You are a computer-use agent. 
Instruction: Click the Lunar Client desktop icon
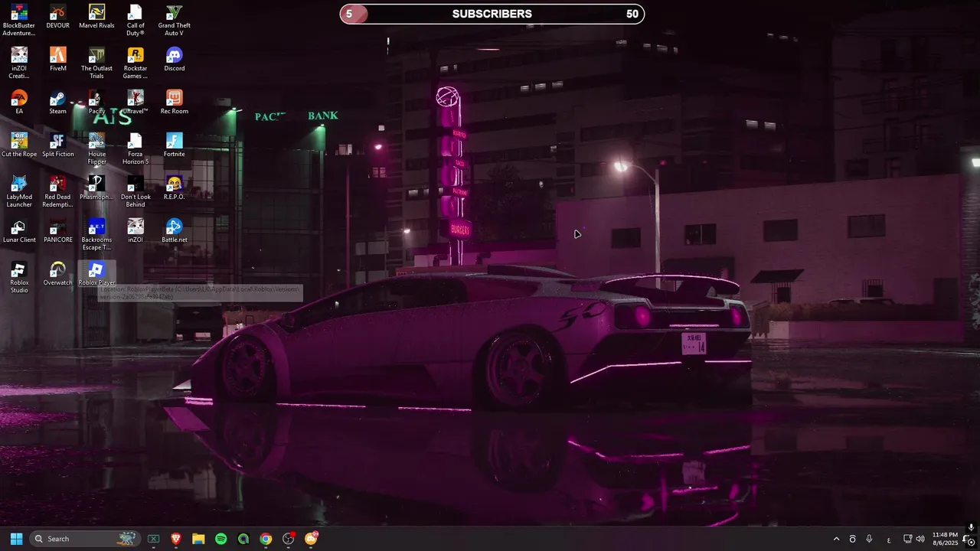pyautogui.click(x=19, y=231)
